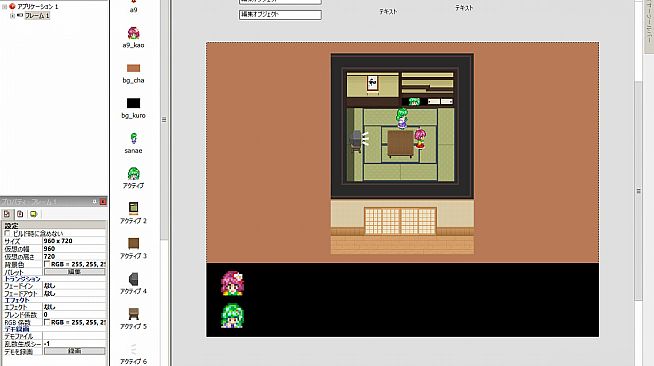
Task: Click the sanae label text
Action: 133,150
